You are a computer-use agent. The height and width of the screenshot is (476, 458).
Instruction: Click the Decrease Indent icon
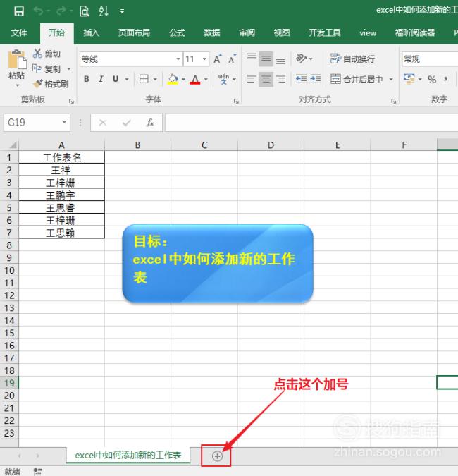pyautogui.click(x=301, y=79)
